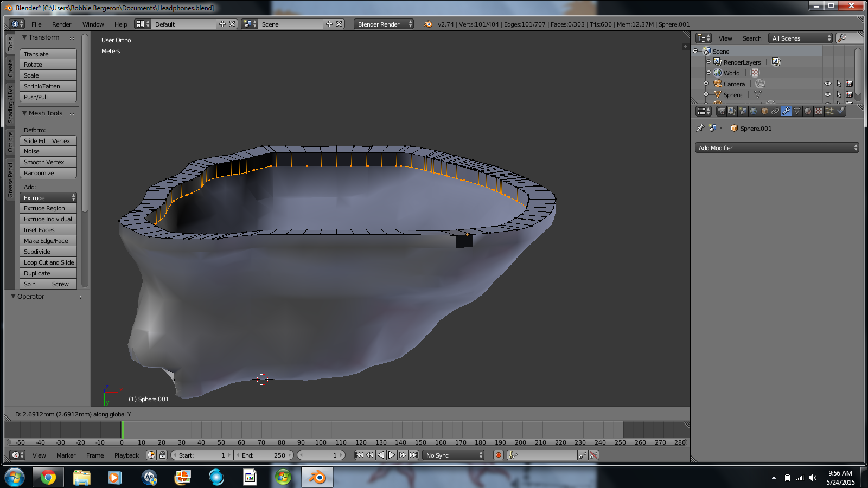868x488 pixels.
Task: Toggle the timeline preview range clock
Action: [x=151, y=455]
